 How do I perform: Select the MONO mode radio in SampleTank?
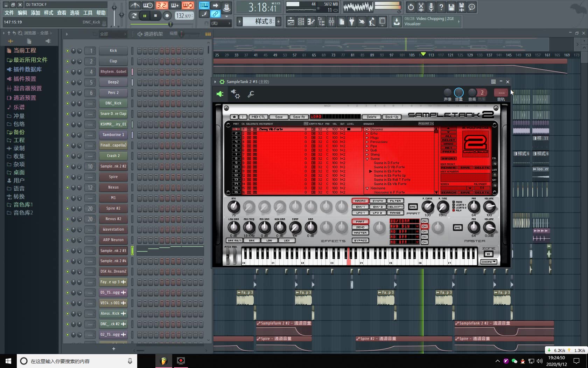[454, 202]
